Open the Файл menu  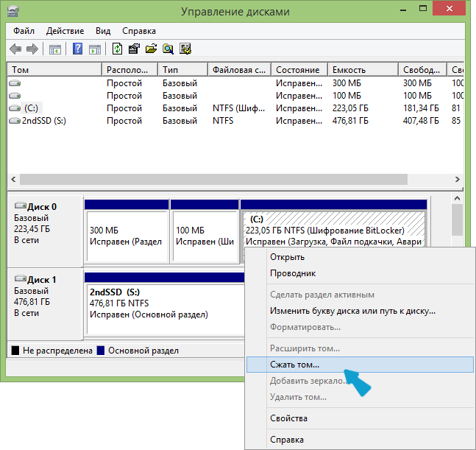point(24,31)
